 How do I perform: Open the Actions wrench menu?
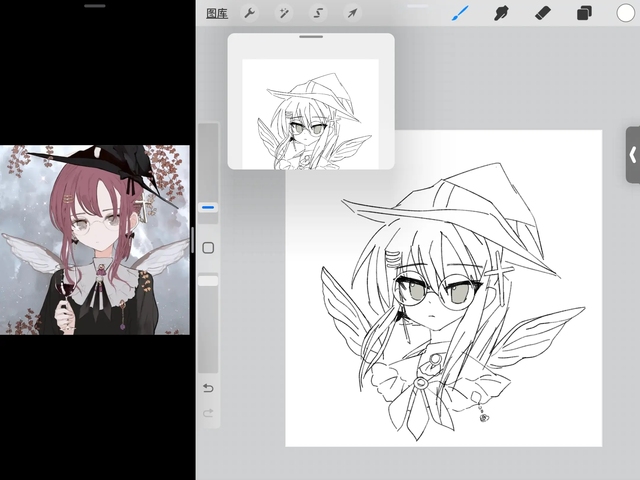click(249, 13)
